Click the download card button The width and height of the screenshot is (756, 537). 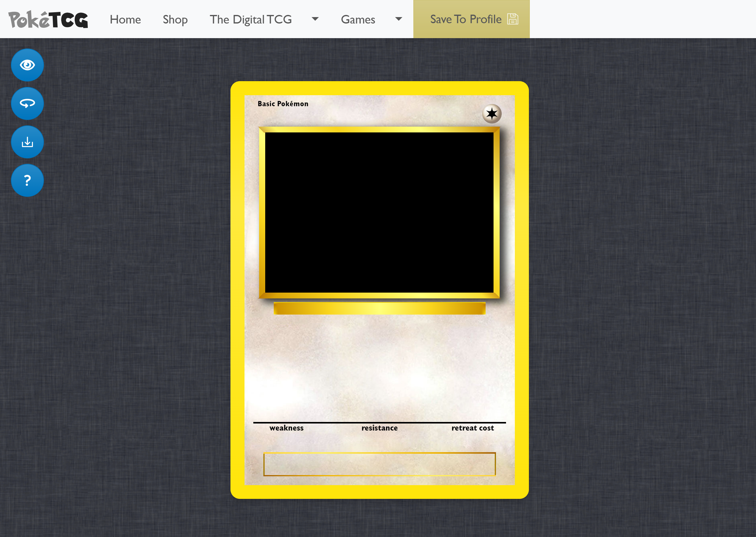pos(27,142)
